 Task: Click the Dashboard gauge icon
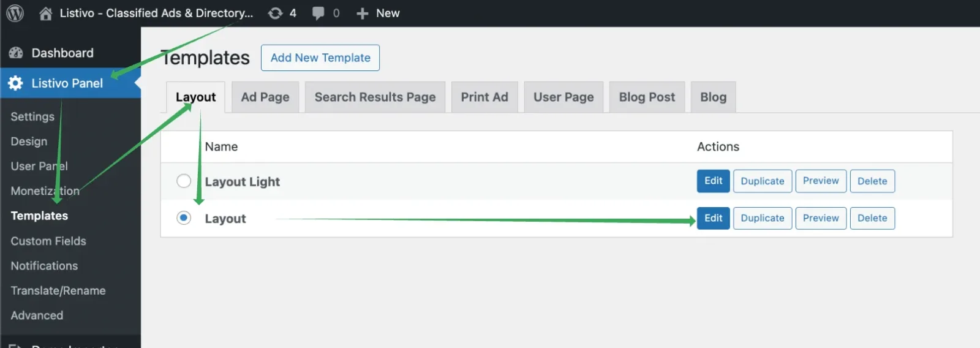coord(16,53)
